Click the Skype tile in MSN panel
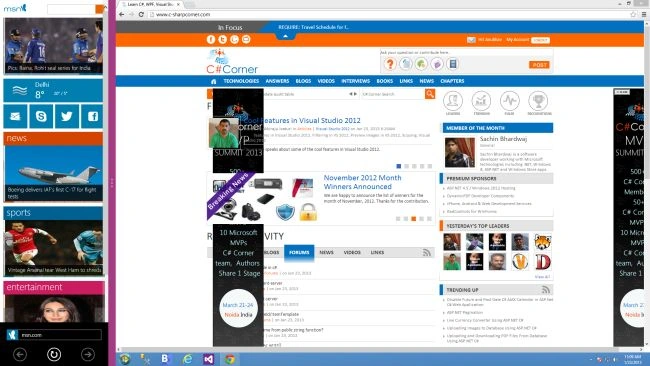The height and width of the screenshot is (366, 650). (41, 116)
